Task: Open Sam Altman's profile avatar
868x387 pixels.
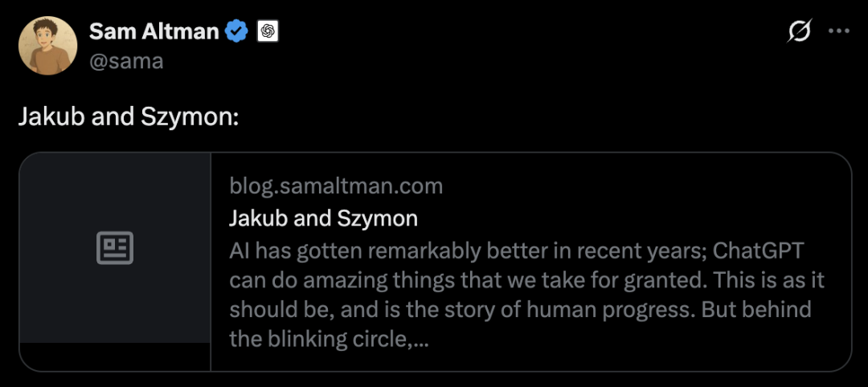Action: [47, 46]
